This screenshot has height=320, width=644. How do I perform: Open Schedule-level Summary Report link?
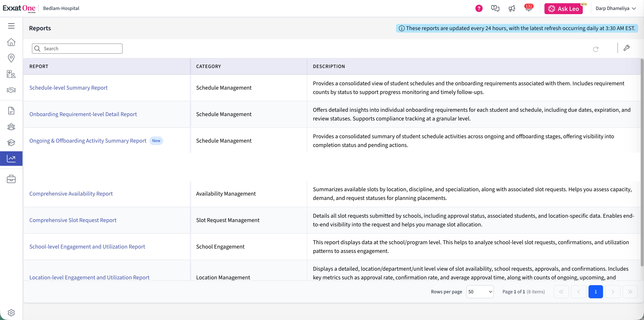pos(68,88)
